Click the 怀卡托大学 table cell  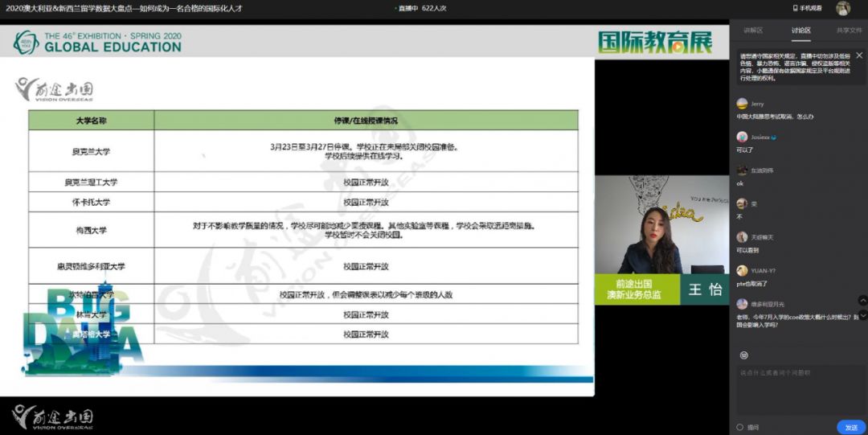[92, 202]
